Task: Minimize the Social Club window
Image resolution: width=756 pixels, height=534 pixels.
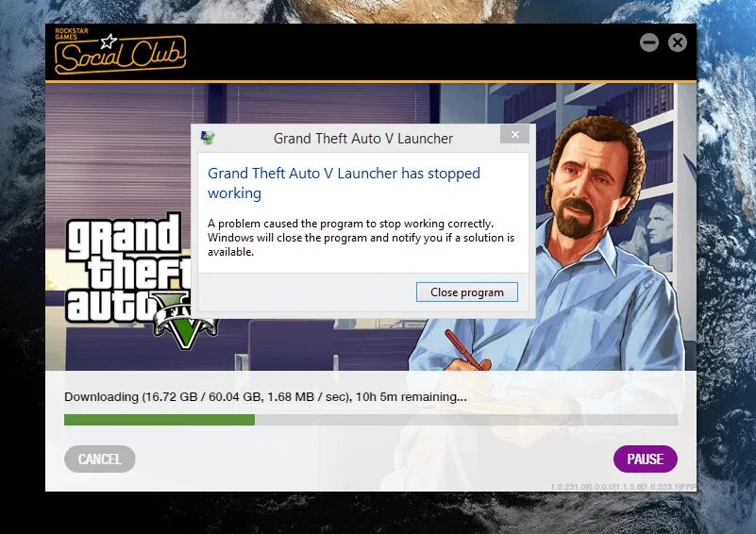Action: coord(649,42)
